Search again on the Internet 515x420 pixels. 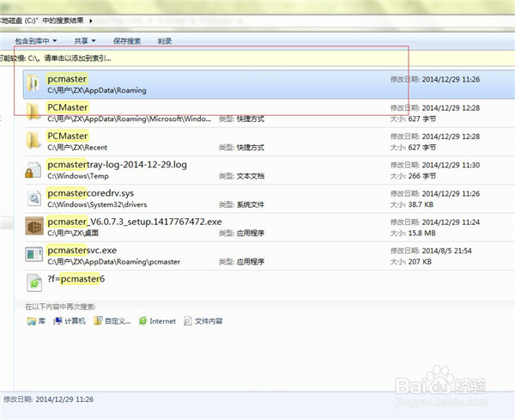click(x=156, y=321)
